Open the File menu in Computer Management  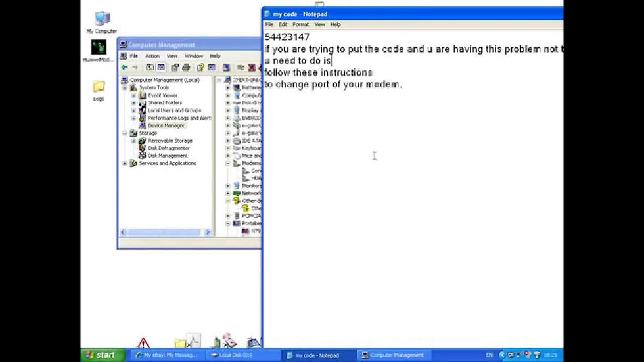click(133, 57)
